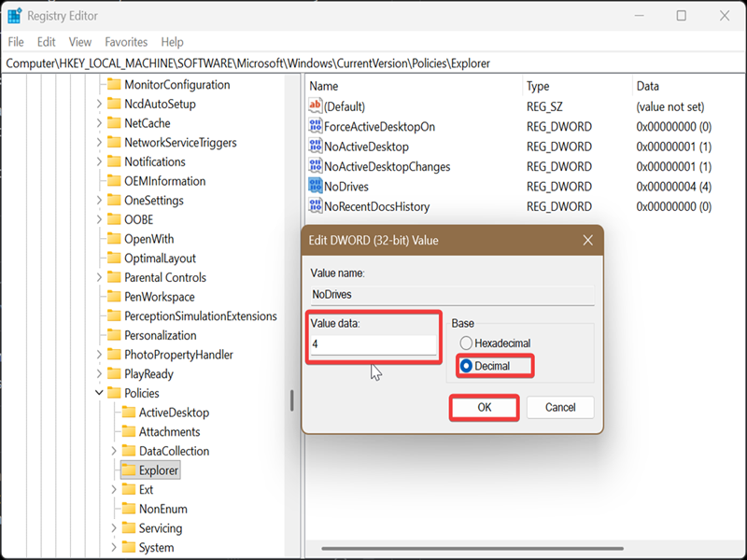
Task: Click the NetworkServiceTriggers folder icon
Action: 114,142
